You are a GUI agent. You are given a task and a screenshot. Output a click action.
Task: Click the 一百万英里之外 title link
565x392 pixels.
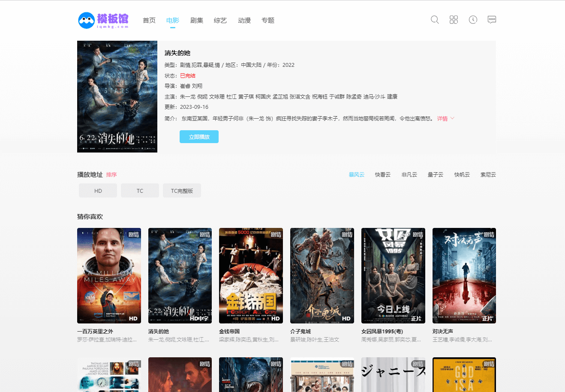[95, 332]
